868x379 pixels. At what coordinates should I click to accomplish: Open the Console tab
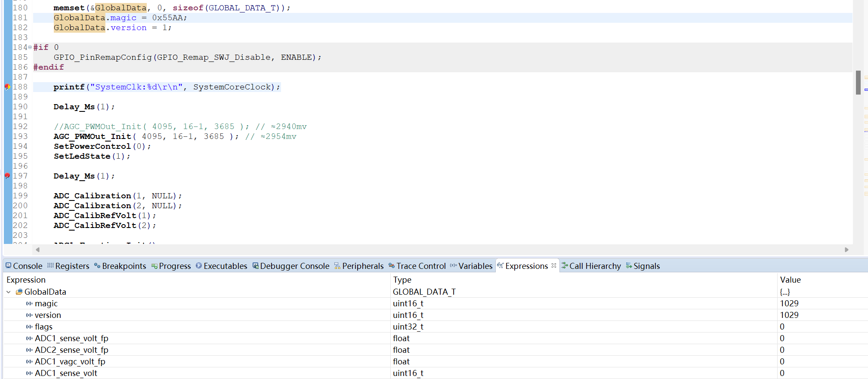pos(24,266)
